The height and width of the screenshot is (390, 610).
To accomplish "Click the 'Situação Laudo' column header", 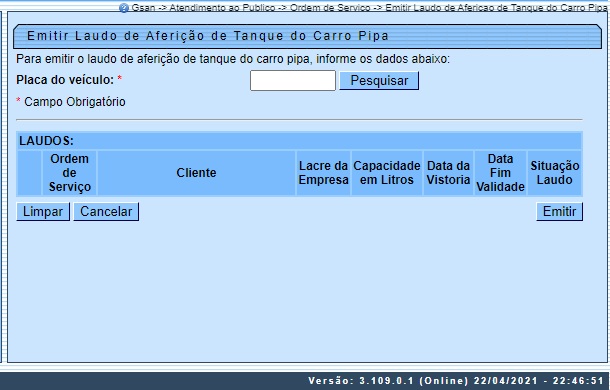I will point(554,173).
